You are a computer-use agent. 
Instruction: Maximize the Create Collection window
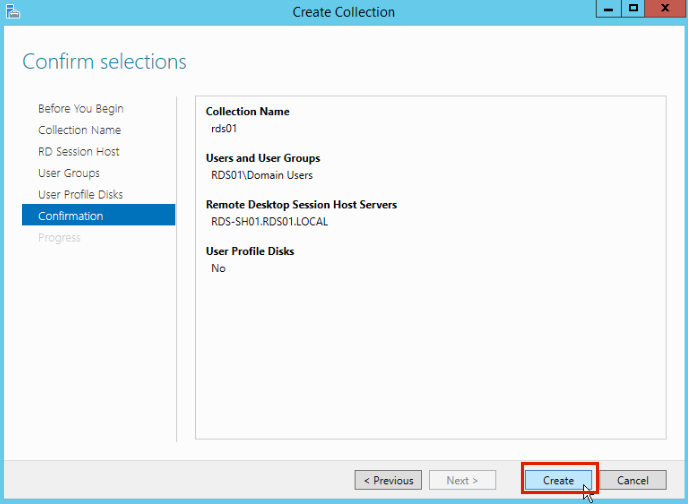[633, 8]
